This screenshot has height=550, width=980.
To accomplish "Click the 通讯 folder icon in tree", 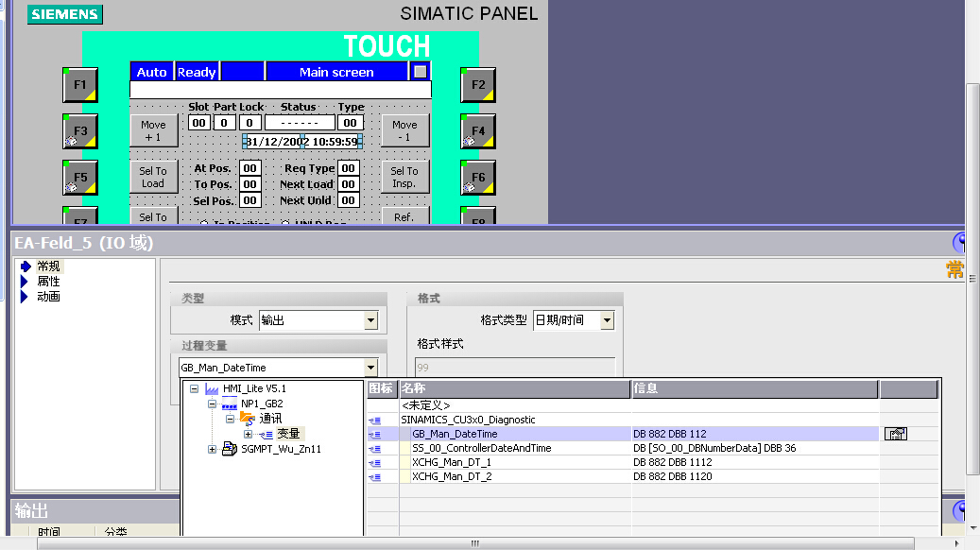I will (x=248, y=419).
